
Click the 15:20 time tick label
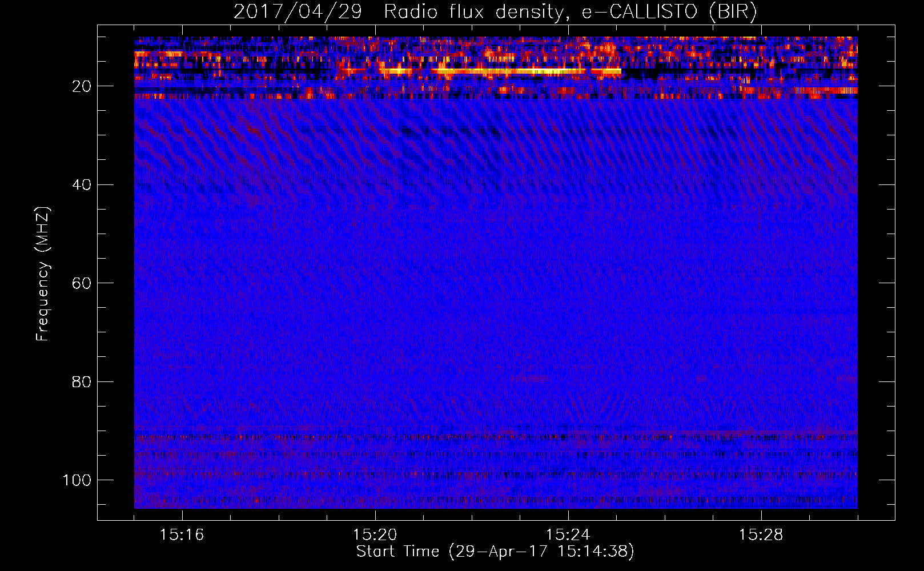tap(375, 535)
